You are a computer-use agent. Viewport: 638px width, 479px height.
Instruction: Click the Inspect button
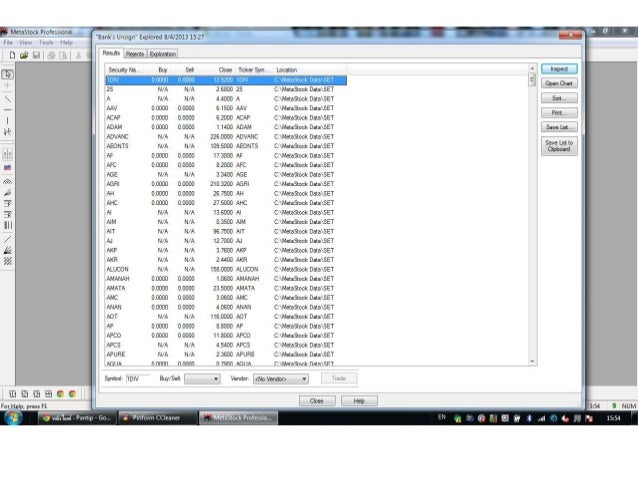click(x=559, y=69)
